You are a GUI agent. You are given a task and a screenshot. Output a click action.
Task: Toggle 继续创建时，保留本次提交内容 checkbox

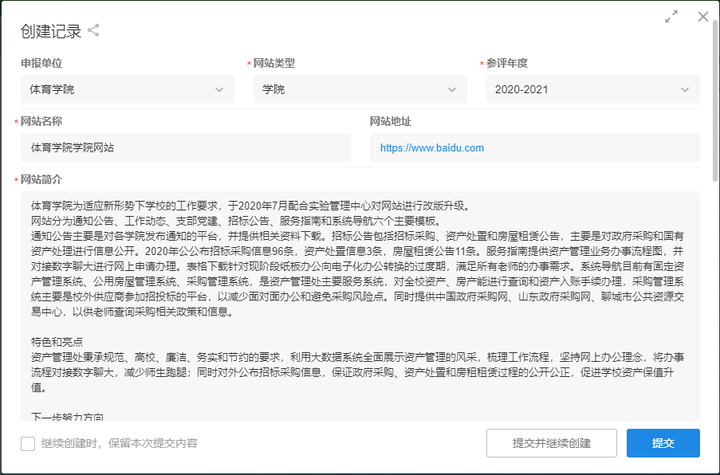tap(28, 443)
